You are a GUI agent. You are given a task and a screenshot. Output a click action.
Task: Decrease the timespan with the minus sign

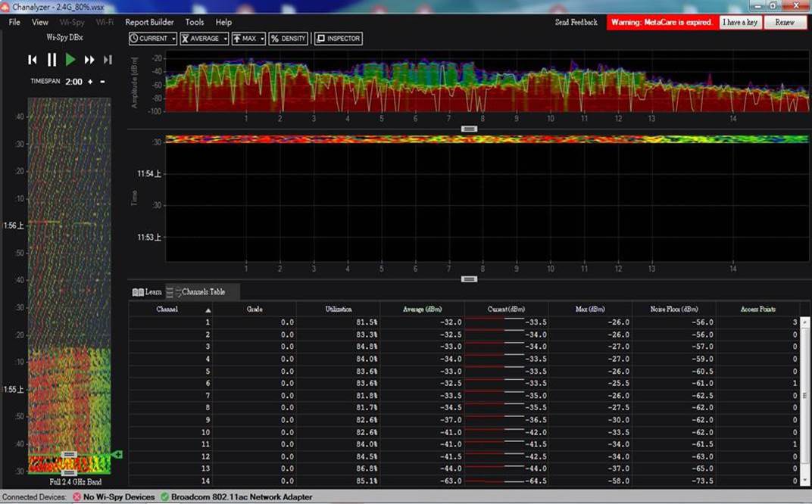coord(102,82)
